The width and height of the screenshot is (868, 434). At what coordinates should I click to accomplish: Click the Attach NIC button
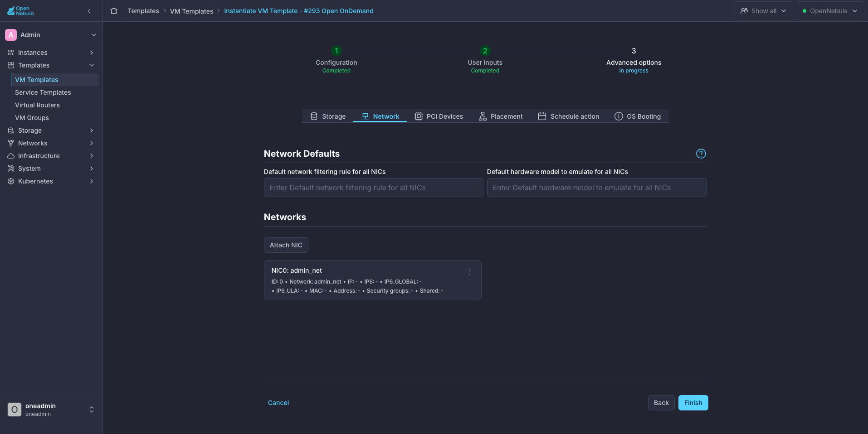[x=286, y=245]
